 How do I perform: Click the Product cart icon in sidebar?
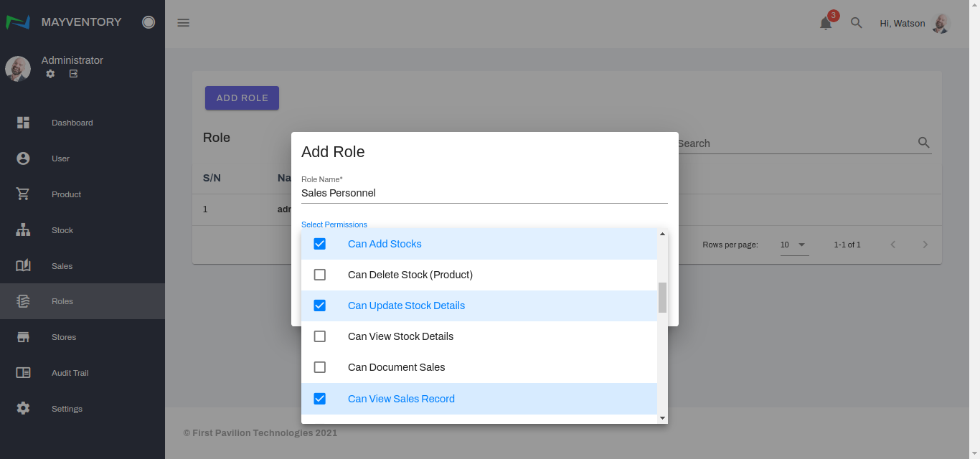(x=23, y=194)
